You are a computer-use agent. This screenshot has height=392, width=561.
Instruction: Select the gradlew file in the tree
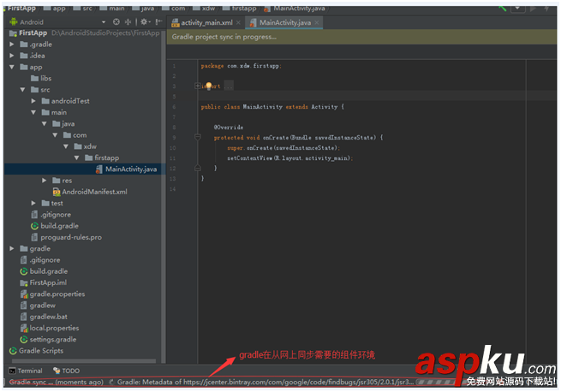point(43,305)
